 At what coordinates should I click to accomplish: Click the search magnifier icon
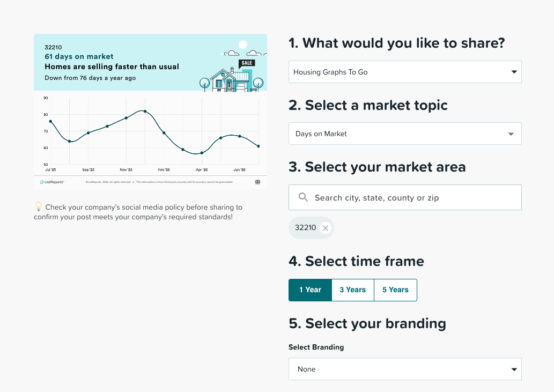[x=303, y=197]
